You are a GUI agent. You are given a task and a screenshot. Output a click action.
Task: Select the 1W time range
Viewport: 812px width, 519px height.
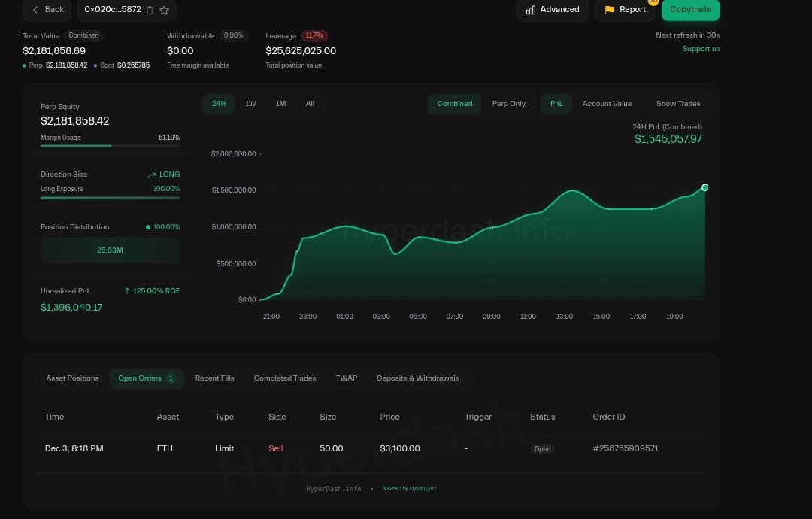point(250,104)
